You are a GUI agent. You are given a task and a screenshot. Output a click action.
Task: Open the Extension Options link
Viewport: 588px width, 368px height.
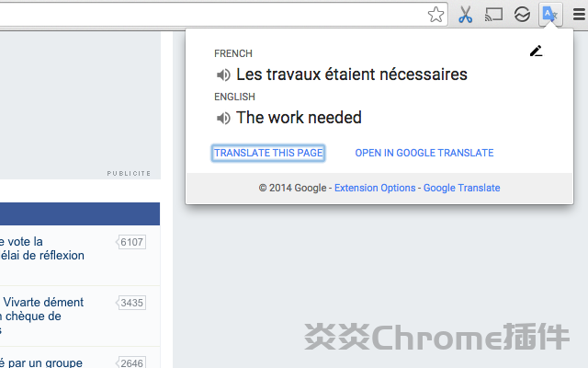pos(375,188)
